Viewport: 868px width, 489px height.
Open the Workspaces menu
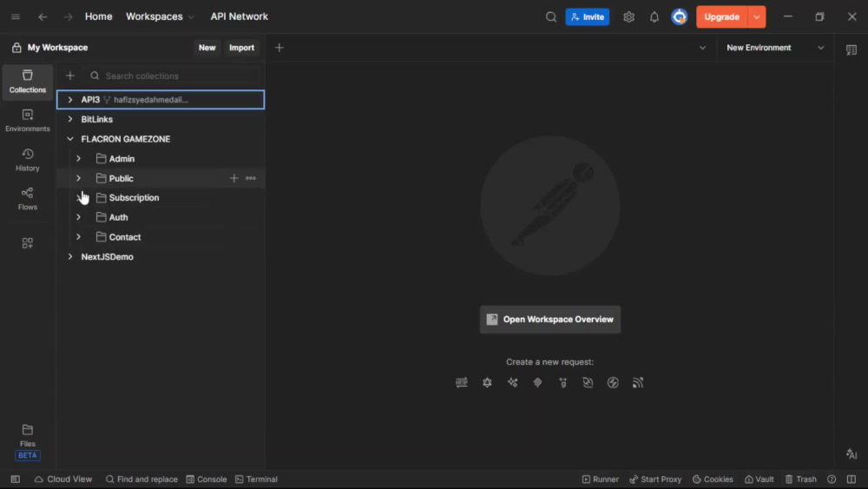(x=160, y=17)
